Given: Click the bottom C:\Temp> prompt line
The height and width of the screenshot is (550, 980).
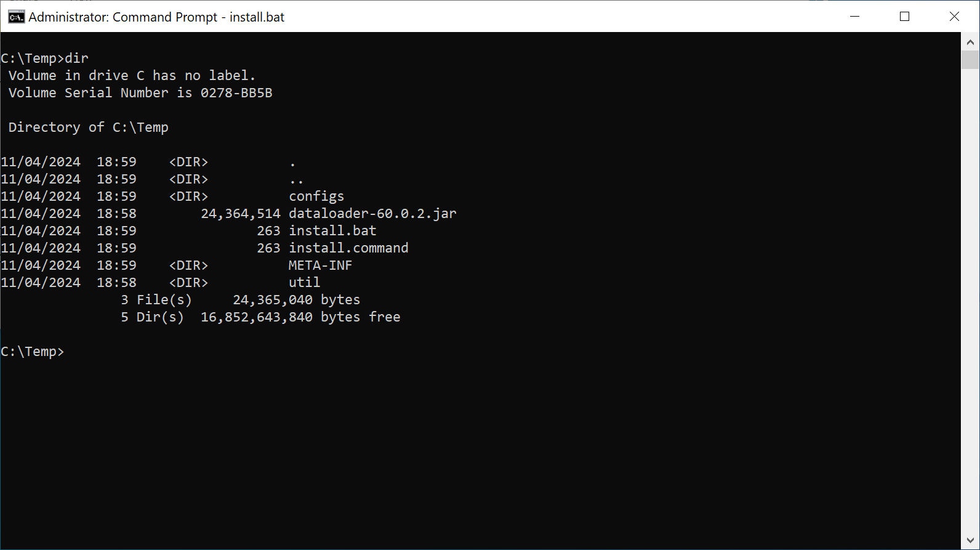Looking at the screenshot, I should [x=33, y=352].
